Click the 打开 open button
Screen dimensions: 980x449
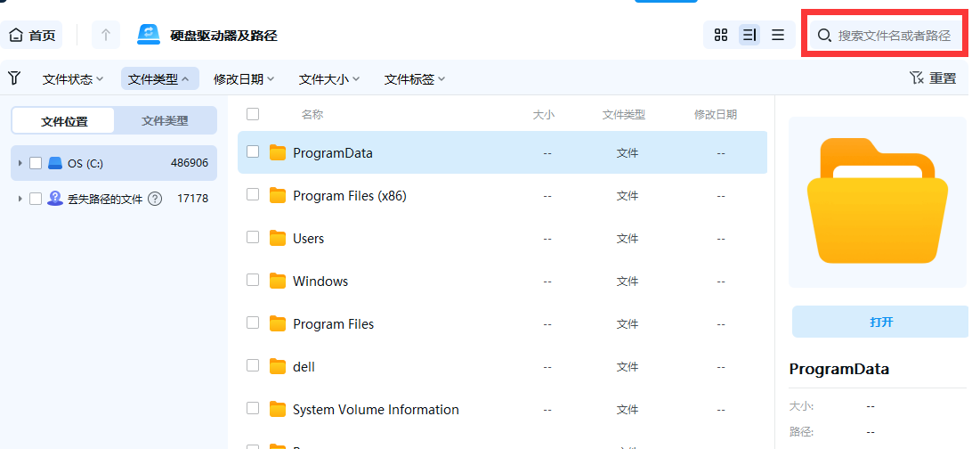pos(881,322)
